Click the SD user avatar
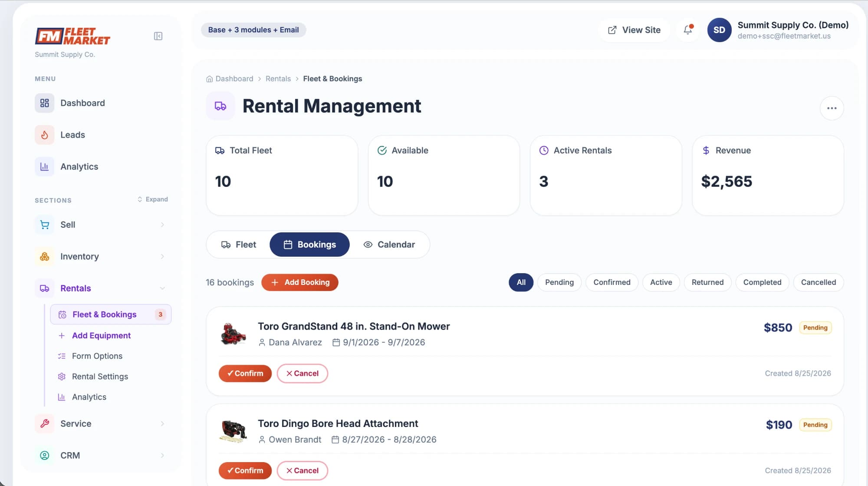 719,30
